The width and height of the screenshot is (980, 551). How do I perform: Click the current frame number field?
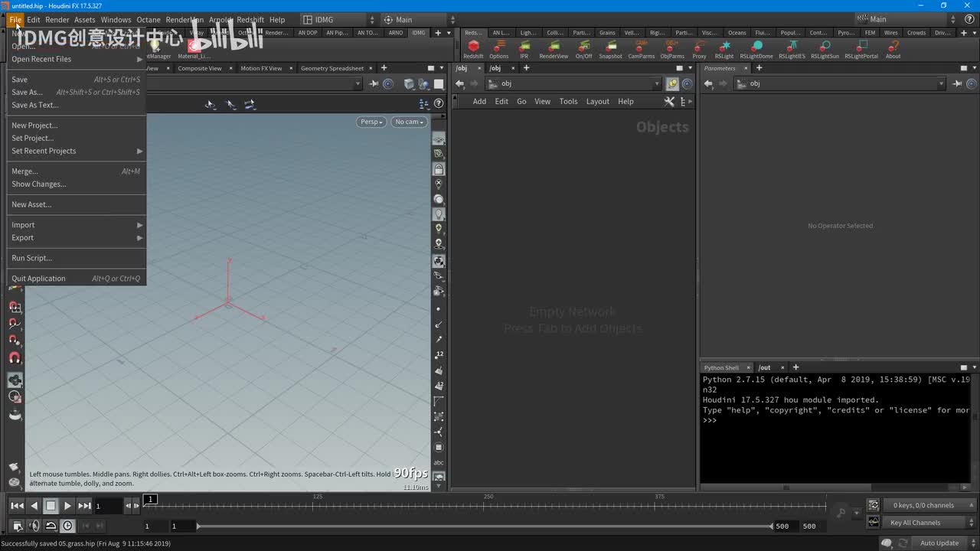coord(108,506)
